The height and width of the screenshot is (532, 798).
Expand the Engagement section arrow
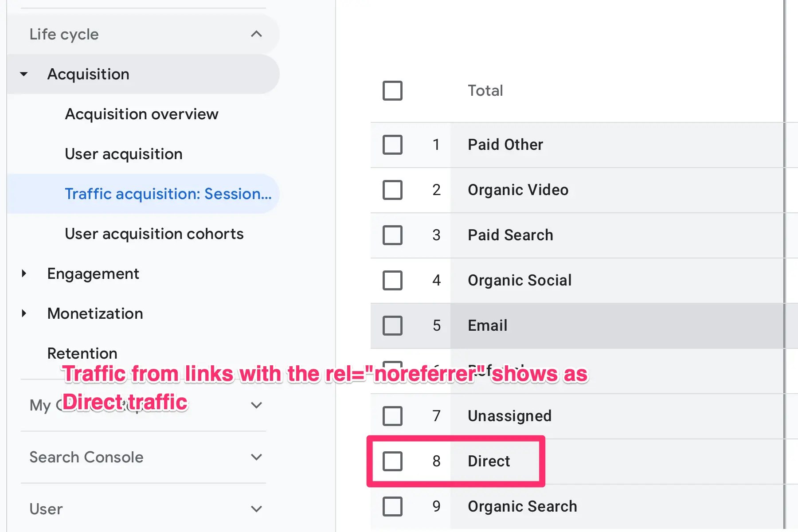pyautogui.click(x=24, y=274)
